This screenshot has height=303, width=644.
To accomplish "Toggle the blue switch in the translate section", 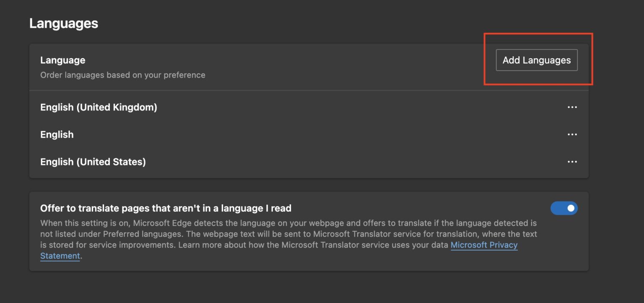I will 564,208.
